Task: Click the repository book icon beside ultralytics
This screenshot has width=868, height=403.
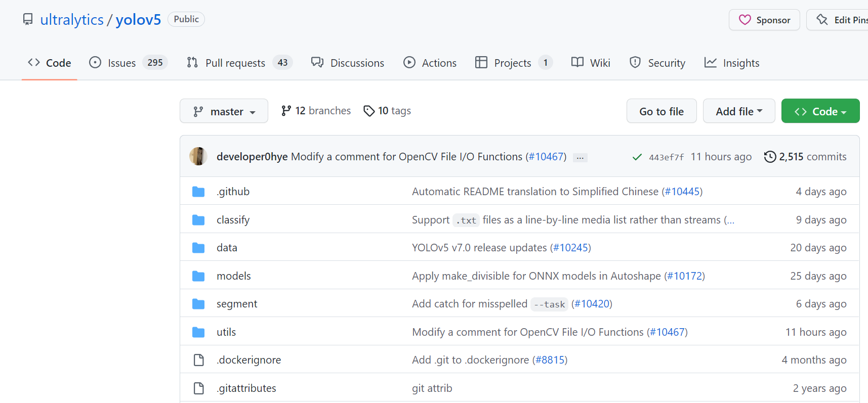Action: tap(28, 20)
